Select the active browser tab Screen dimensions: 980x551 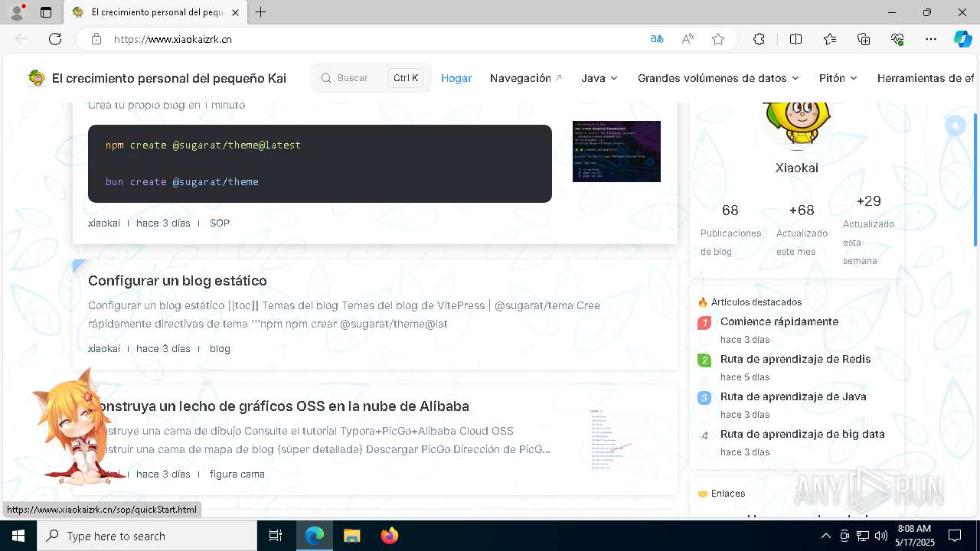[x=155, y=12]
